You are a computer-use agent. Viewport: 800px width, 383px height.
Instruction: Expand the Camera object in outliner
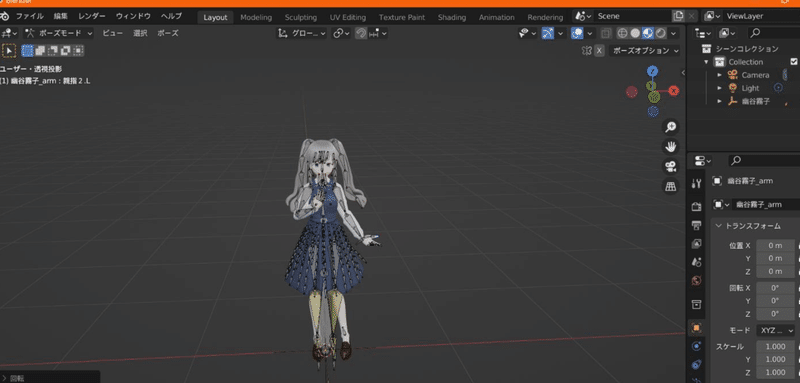click(x=719, y=75)
